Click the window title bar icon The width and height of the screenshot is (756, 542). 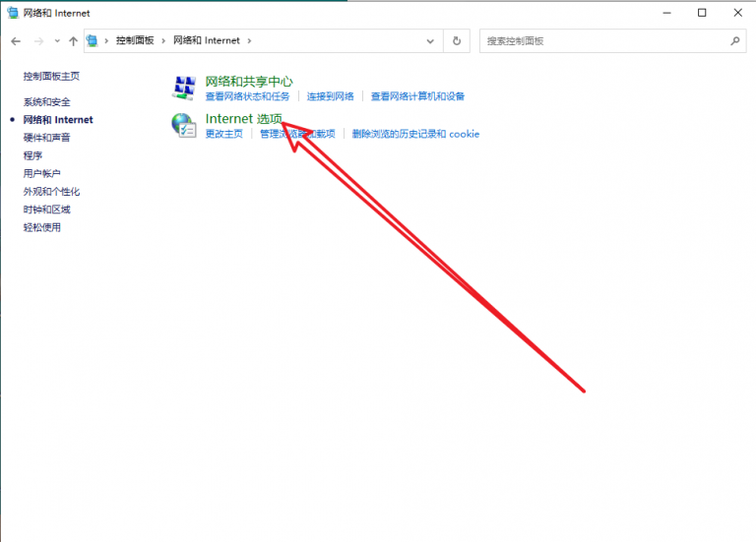13,13
